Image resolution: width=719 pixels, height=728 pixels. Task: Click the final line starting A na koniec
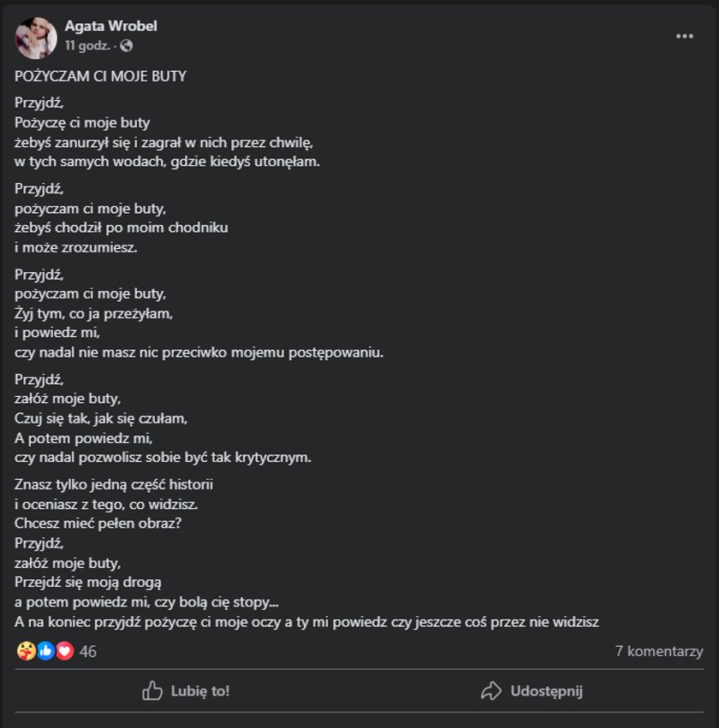306,622
